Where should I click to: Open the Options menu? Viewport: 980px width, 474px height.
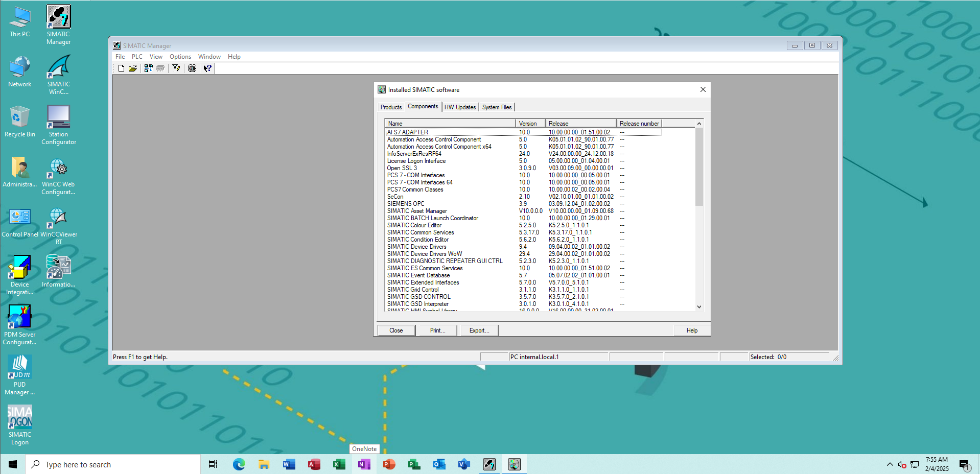[180, 57]
